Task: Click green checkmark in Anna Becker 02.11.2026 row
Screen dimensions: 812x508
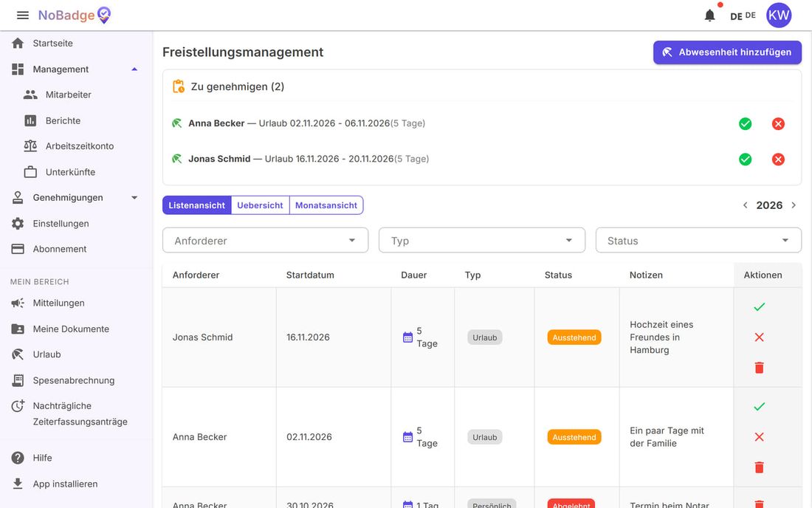Action: tap(759, 407)
